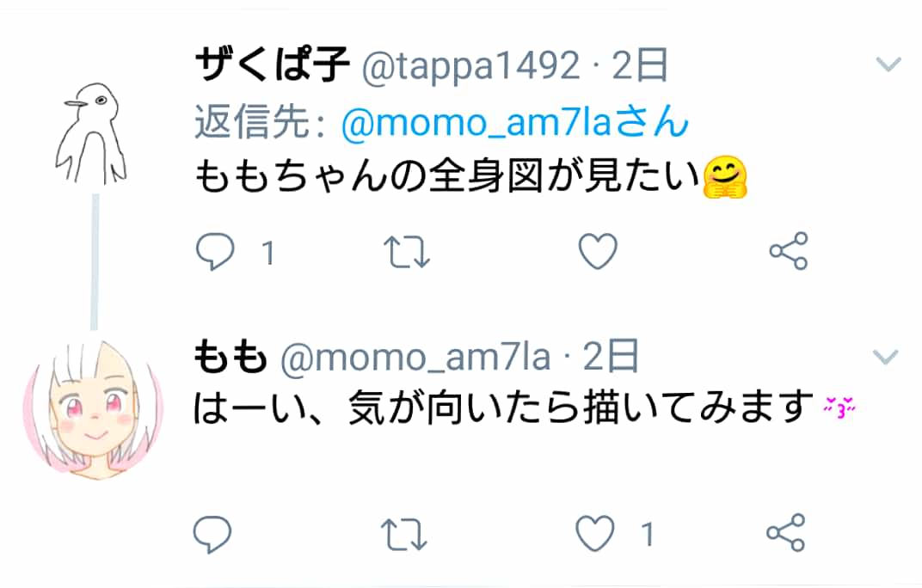Like the tweet from @tappa1492

click(598, 252)
